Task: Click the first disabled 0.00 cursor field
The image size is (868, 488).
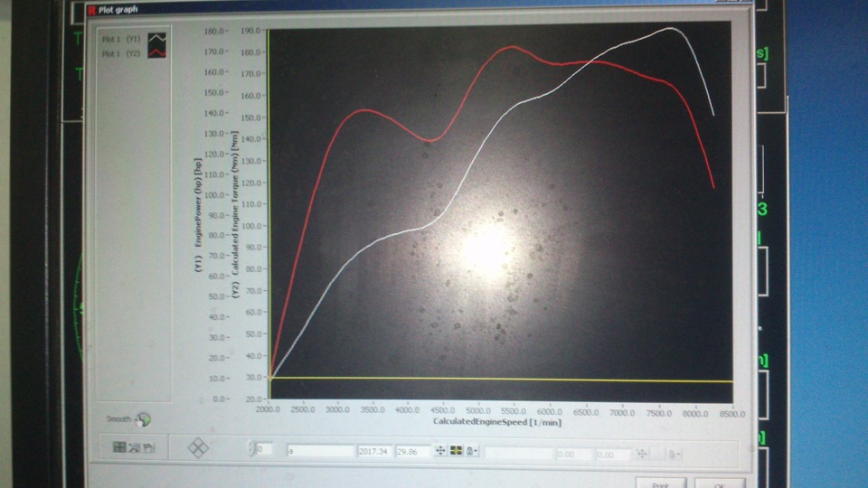Action: click(x=574, y=455)
